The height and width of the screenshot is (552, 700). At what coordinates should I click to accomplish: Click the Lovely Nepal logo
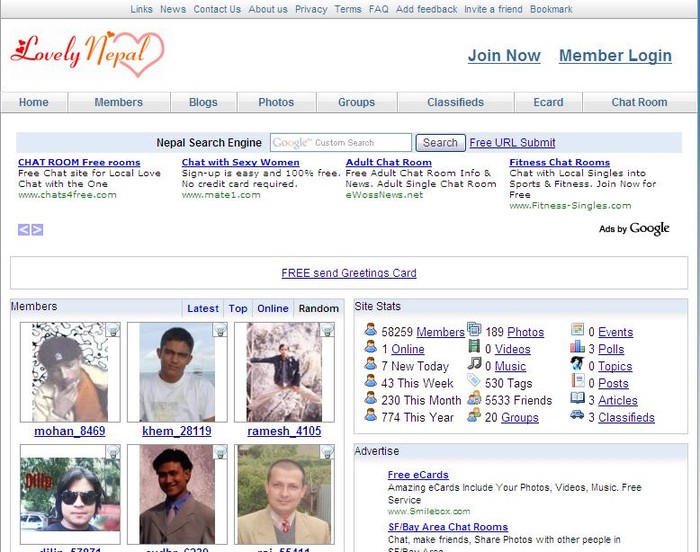pos(86,52)
